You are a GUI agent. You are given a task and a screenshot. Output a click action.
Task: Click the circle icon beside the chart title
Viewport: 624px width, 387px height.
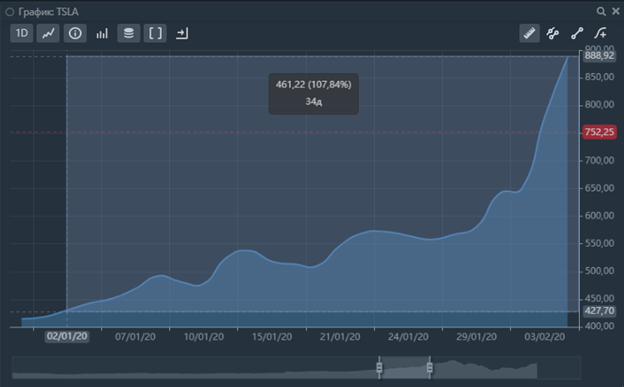click(x=10, y=12)
